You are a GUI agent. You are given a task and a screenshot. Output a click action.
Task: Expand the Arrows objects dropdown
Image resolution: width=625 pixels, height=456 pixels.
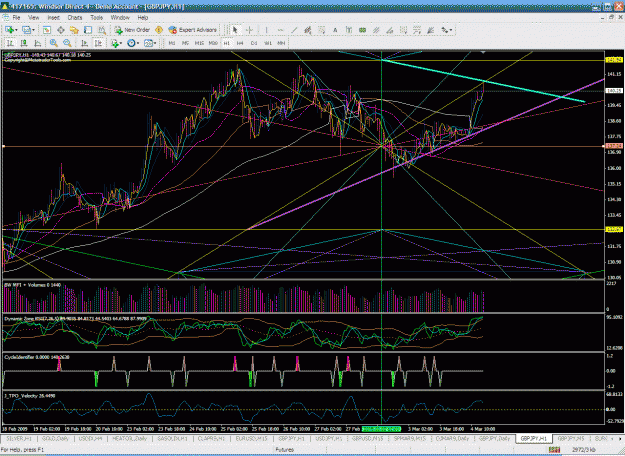[x=451, y=30]
